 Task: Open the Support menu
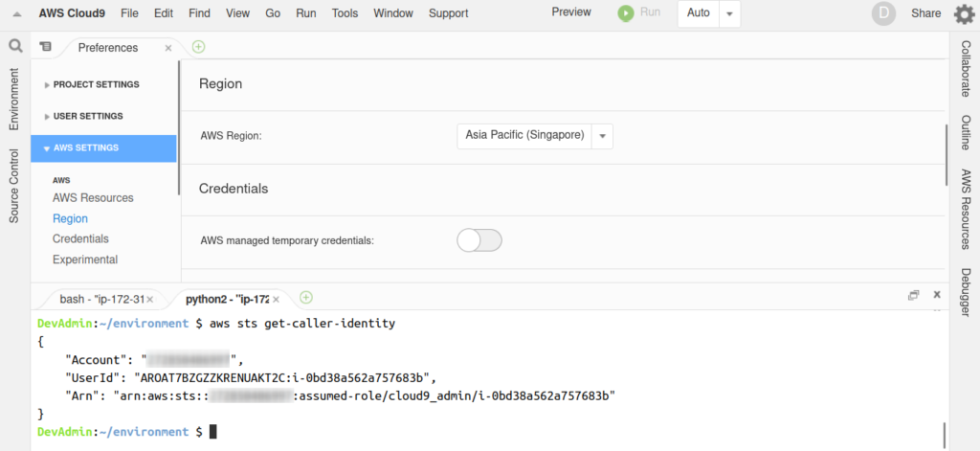pyautogui.click(x=448, y=13)
